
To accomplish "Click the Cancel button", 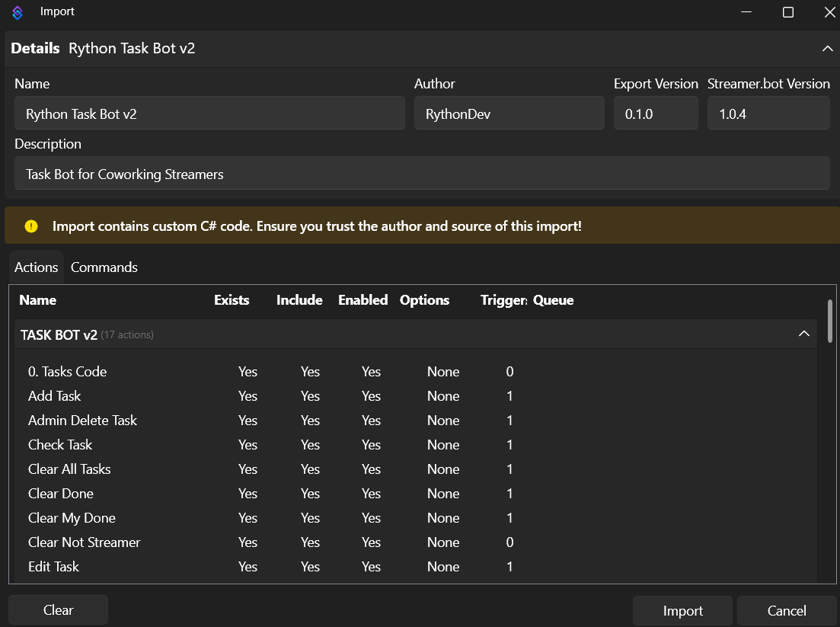I will pos(787,610).
